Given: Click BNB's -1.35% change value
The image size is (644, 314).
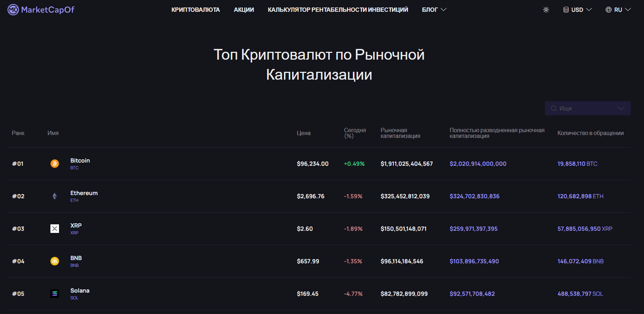Looking at the screenshot, I should click(353, 261).
